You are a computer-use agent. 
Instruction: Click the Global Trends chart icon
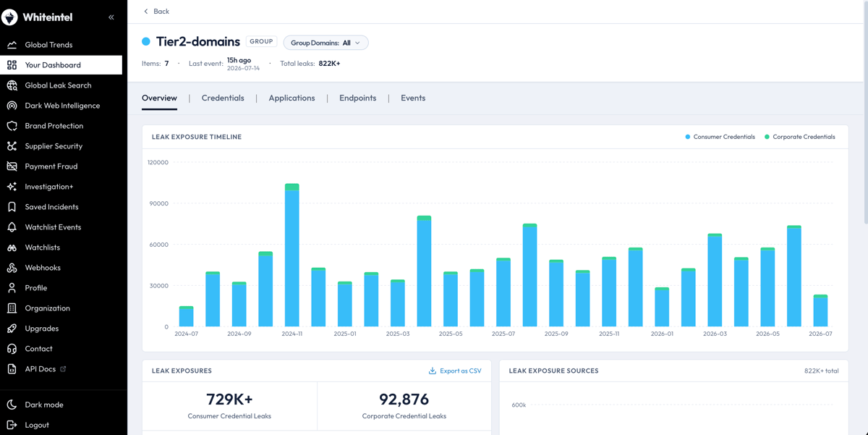(12, 45)
